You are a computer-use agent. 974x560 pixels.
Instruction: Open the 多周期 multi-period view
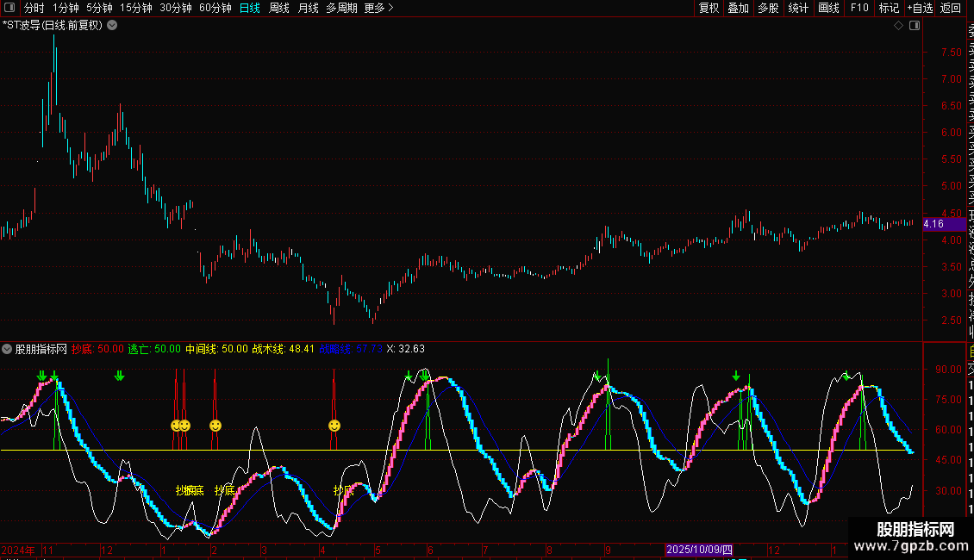point(341,8)
